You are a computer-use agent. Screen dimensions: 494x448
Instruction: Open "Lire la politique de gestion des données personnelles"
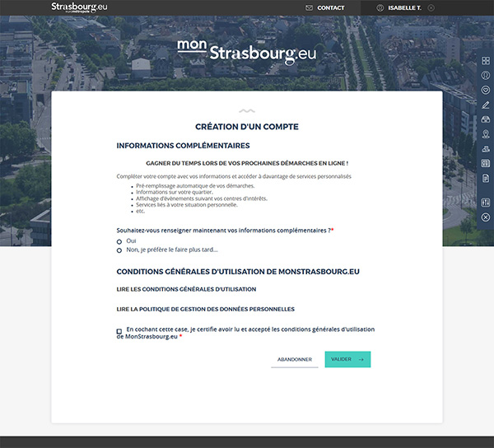click(x=205, y=309)
